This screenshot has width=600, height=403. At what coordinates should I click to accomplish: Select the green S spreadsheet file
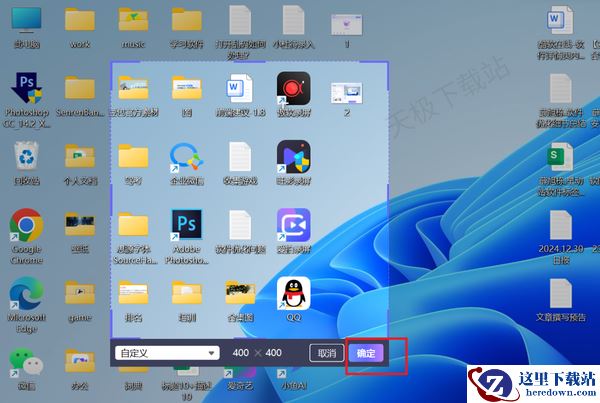click(x=561, y=157)
